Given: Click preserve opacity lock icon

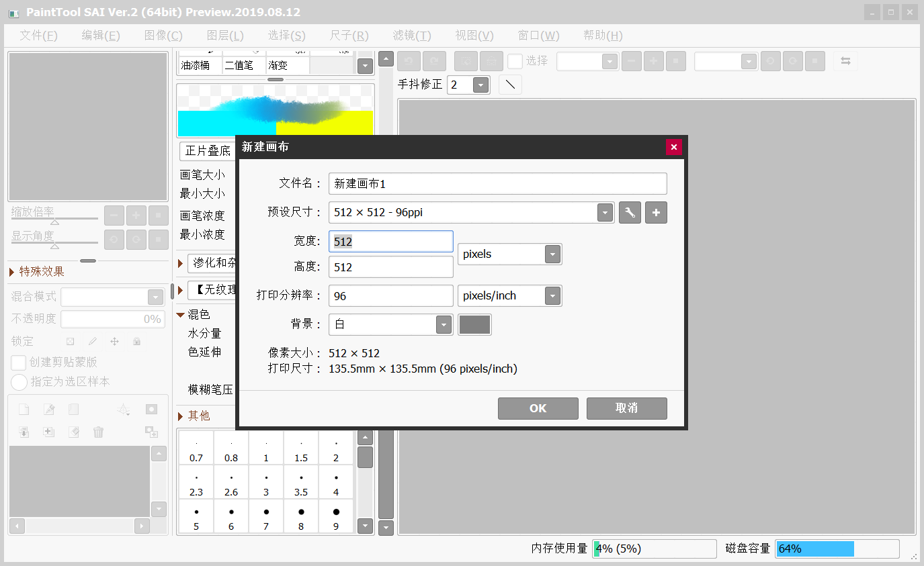Looking at the screenshot, I should tap(70, 341).
